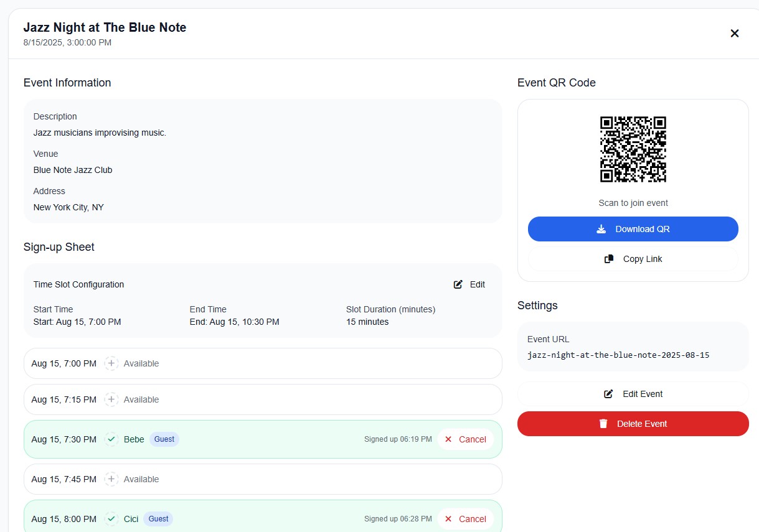Click the pencil icon beside Edit Event
The height and width of the screenshot is (532, 759).
(608, 394)
